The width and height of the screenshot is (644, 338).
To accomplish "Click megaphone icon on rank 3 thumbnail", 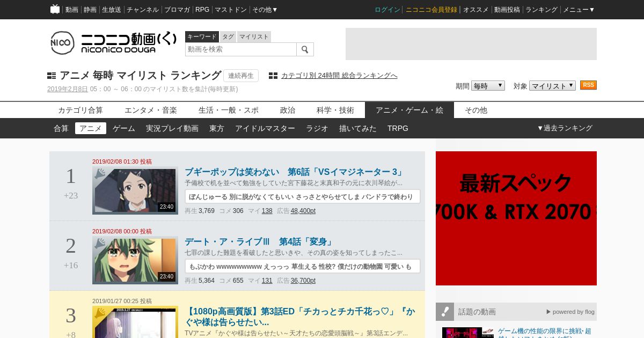I will click(100, 313).
